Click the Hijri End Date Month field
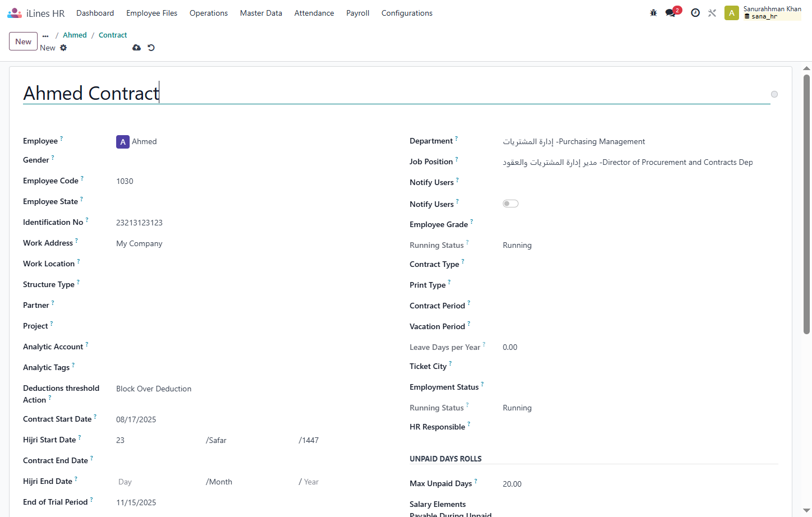 (x=250, y=482)
